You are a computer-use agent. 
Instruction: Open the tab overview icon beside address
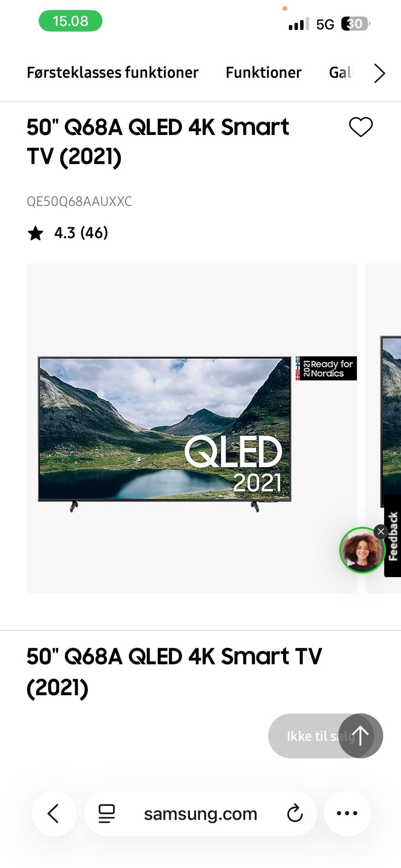tap(107, 813)
